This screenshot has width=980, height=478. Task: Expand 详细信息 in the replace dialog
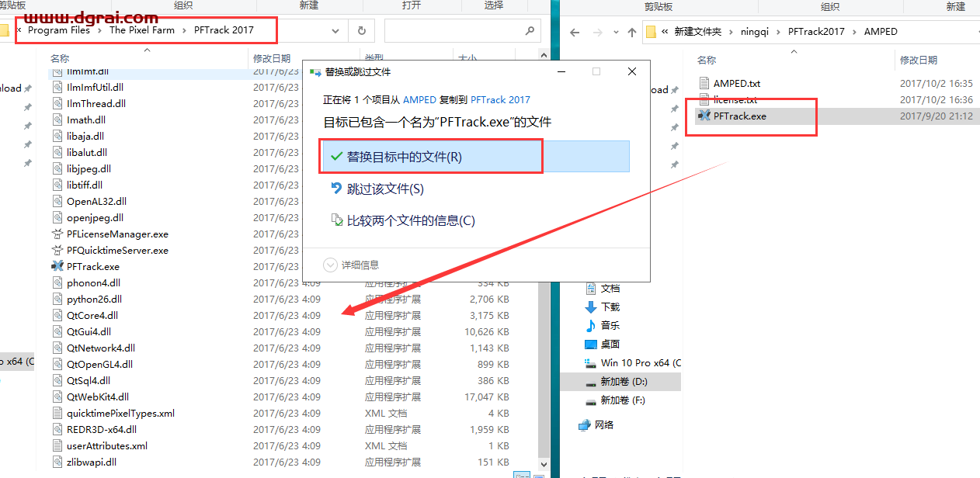tap(352, 265)
